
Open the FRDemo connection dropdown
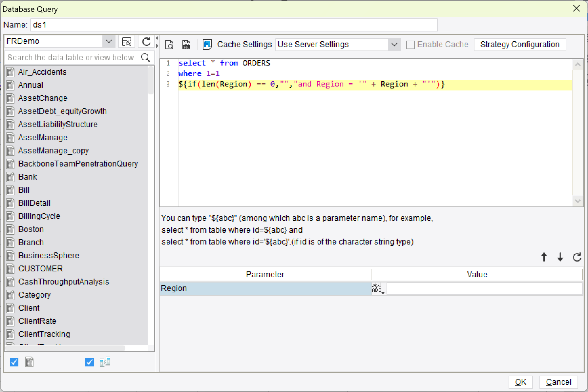click(x=109, y=41)
